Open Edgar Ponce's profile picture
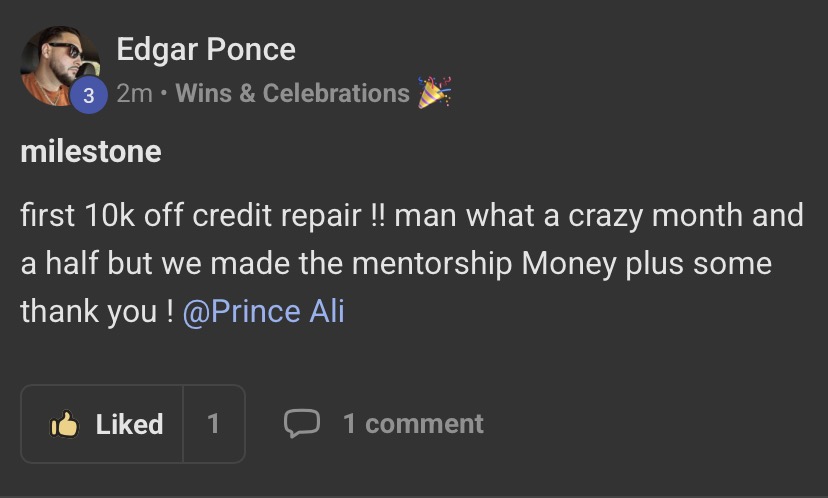 coord(57,64)
